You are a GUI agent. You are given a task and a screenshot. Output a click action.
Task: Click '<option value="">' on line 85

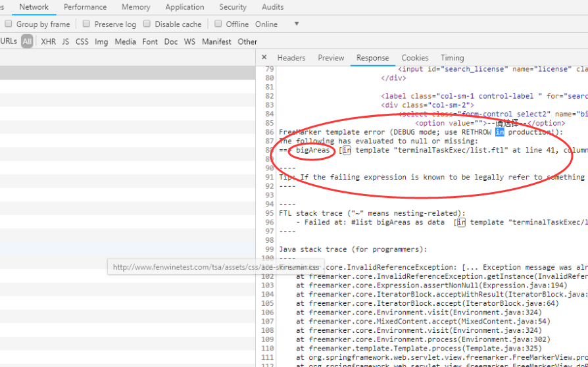(451, 123)
